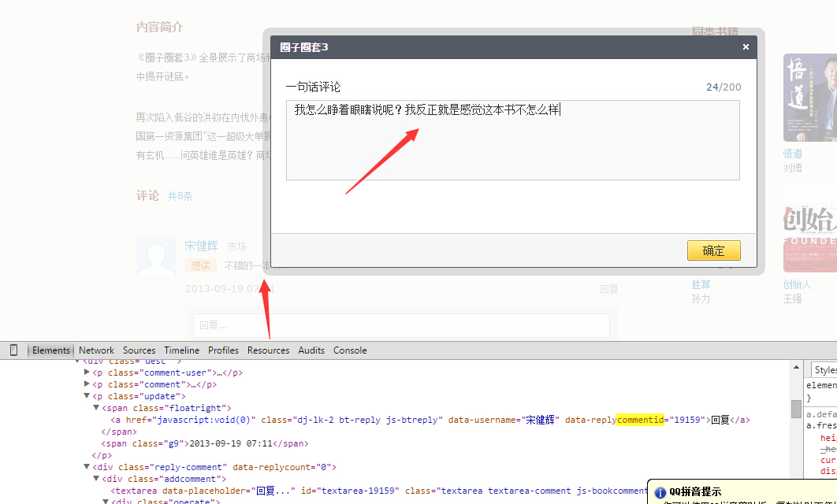The image size is (837, 504).
Task: Open the 悟道 book cover
Action: tap(809, 98)
